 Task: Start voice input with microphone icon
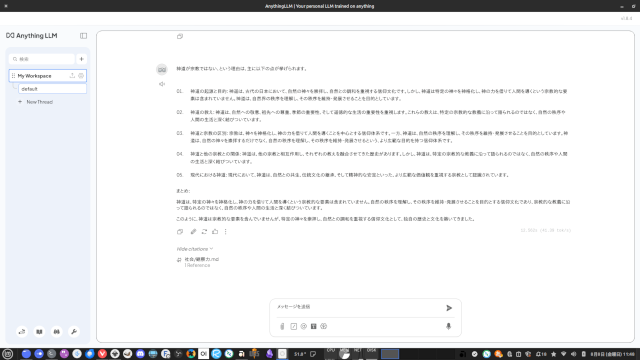click(449, 326)
